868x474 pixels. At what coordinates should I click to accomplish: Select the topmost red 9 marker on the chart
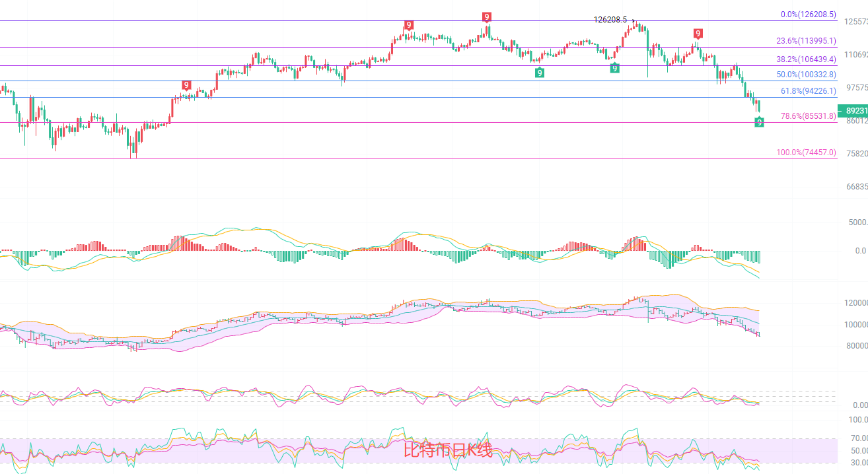click(x=486, y=17)
